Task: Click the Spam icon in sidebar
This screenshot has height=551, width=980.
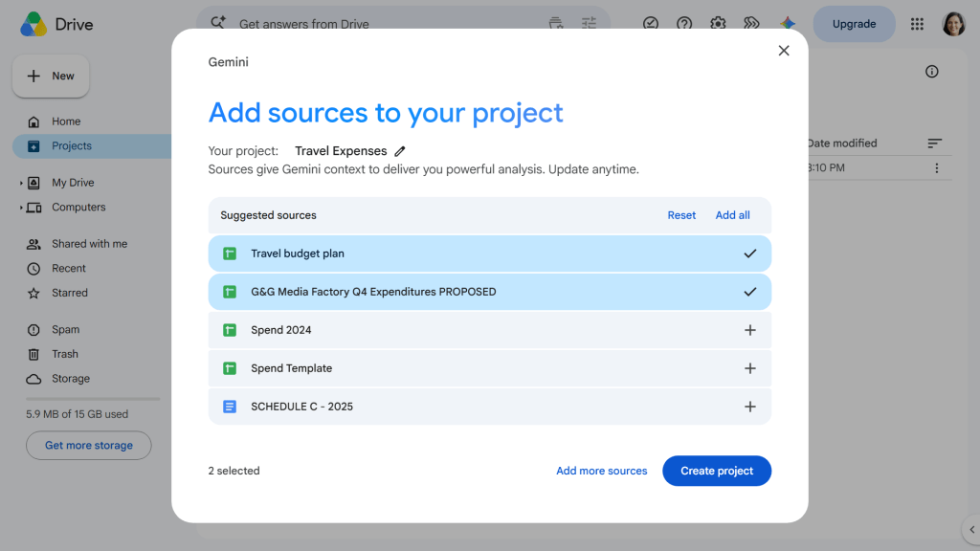Action: click(x=33, y=330)
